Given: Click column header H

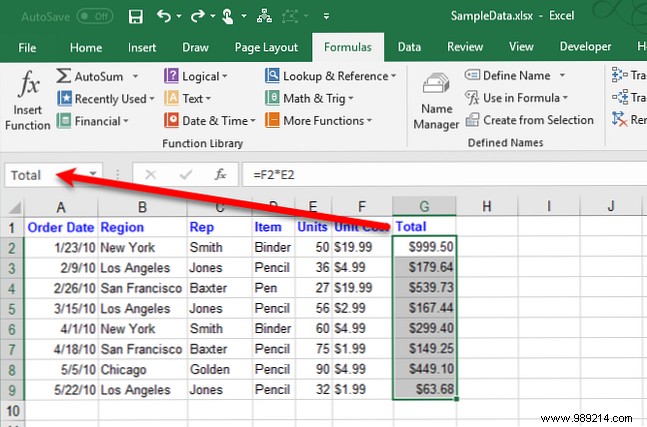Looking at the screenshot, I should [486, 206].
